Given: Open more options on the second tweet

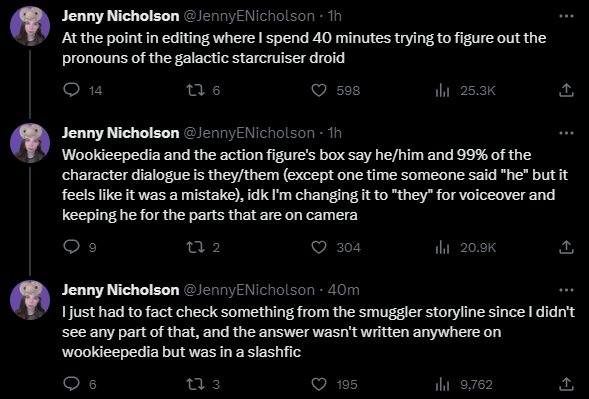Looking at the screenshot, I should click(566, 133).
